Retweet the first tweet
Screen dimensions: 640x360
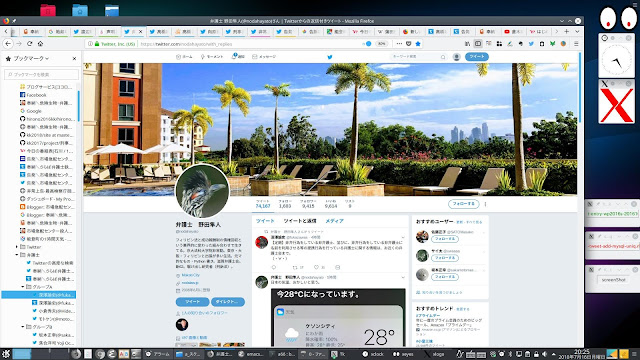(295, 267)
